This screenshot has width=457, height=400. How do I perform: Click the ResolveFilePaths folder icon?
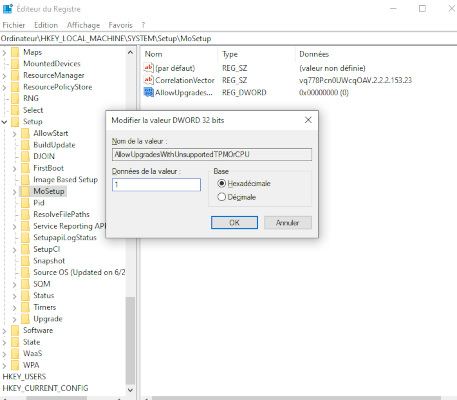tap(25, 214)
